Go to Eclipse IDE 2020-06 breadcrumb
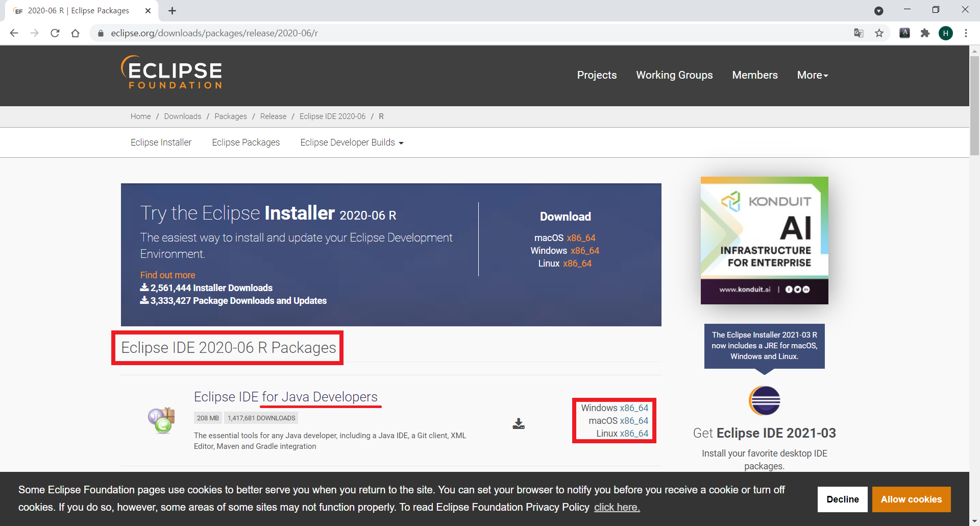 [x=332, y=116]
